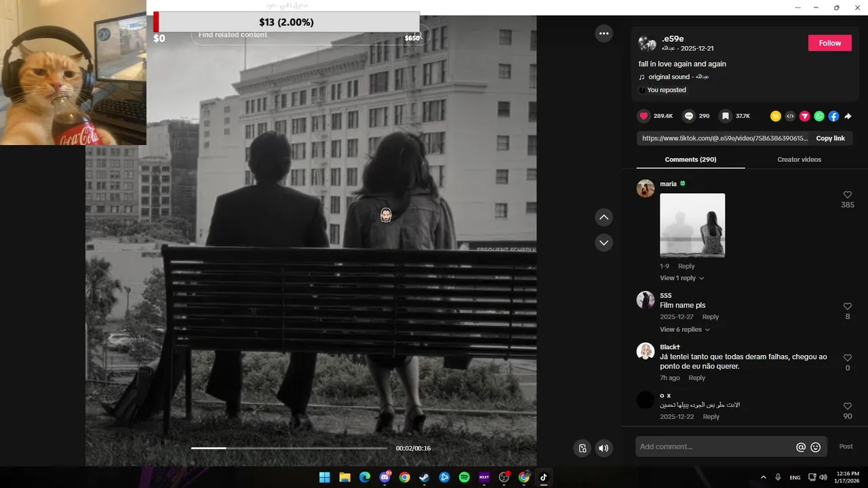
Task: Like the 'Film name pls' comment
Action: click(848, 306)
